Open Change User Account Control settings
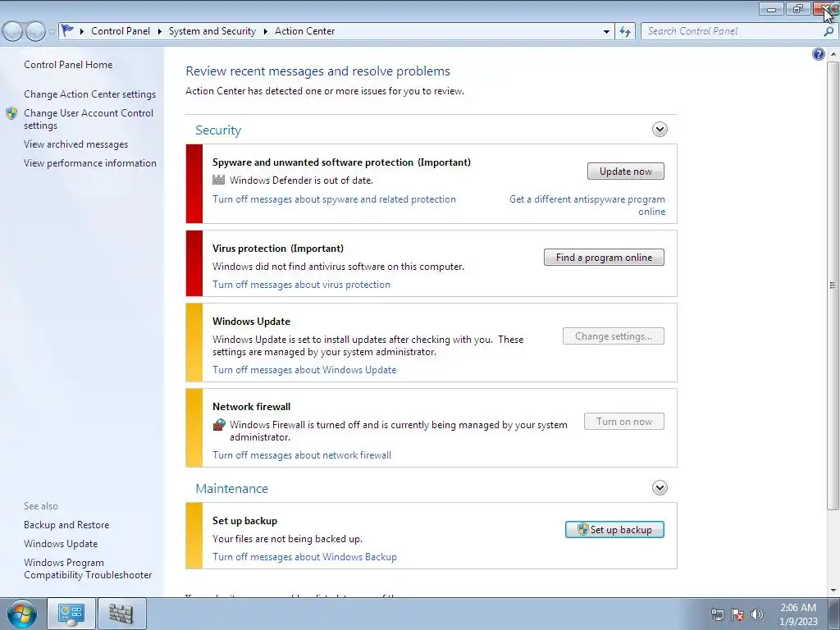Image resolution: width=840 pixels, height=630 pixels. pyautogui.click(x=89, y=119)
